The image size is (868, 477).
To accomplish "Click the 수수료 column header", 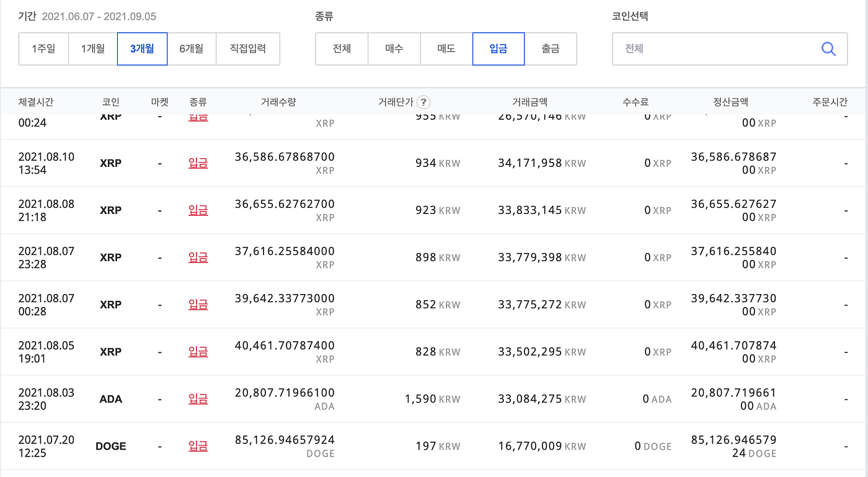I will pyautogui.click(x=636, y=102).
